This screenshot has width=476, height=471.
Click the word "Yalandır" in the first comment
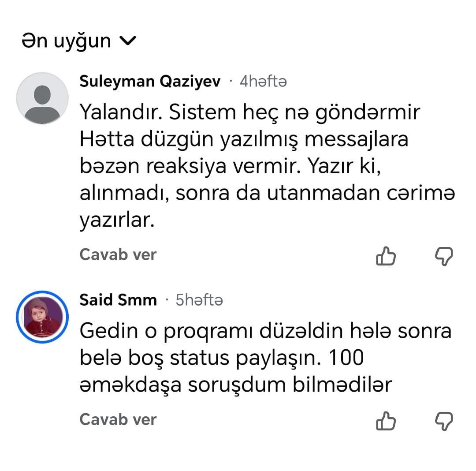point(116,112)
